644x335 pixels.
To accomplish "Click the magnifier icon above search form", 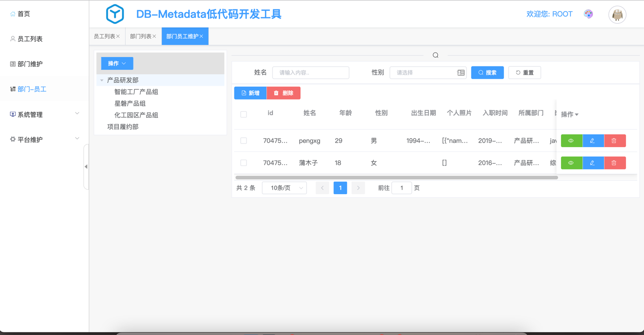I will point(435,55).
